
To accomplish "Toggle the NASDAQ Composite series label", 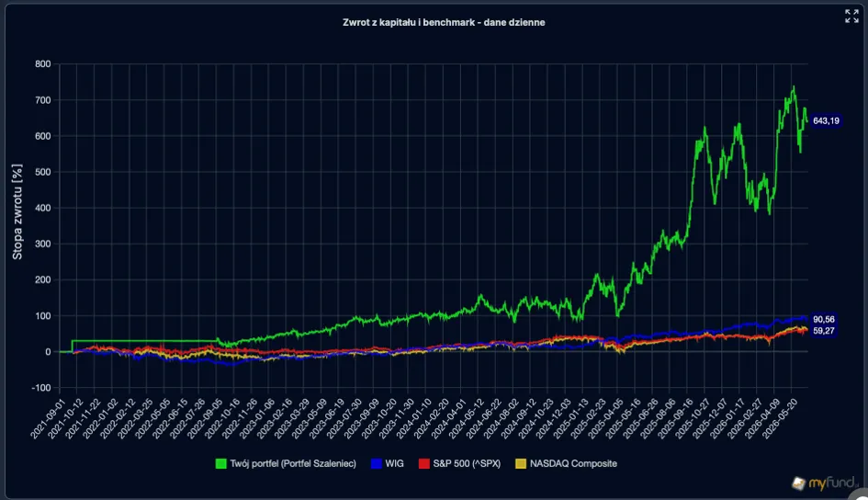I will tap(573, 463).
